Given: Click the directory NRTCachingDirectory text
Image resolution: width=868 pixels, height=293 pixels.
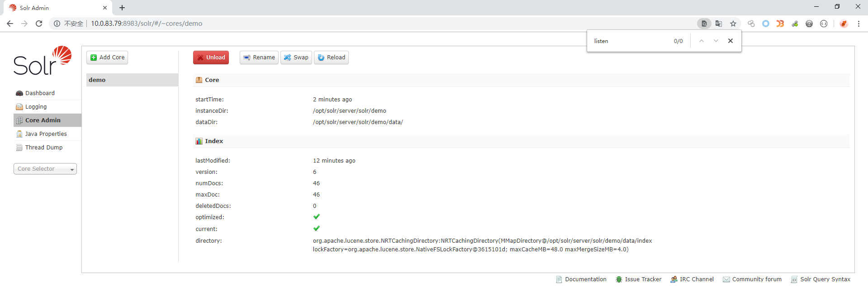Looking at the screenshot, I should [482, 245].
